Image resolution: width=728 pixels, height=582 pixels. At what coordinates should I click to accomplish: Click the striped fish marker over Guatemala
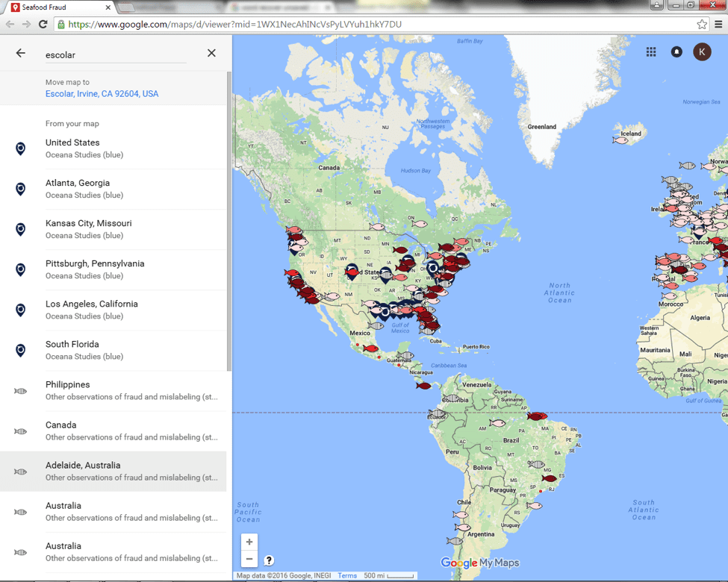click(405, 355)
